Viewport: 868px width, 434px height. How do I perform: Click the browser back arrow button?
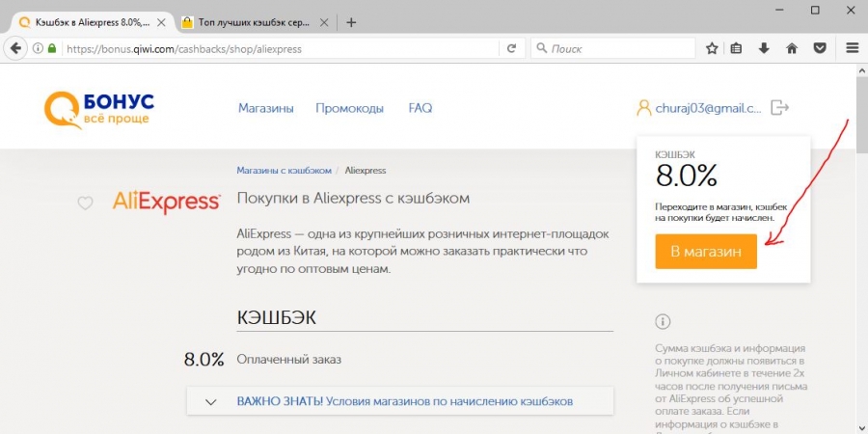[15, 48]
